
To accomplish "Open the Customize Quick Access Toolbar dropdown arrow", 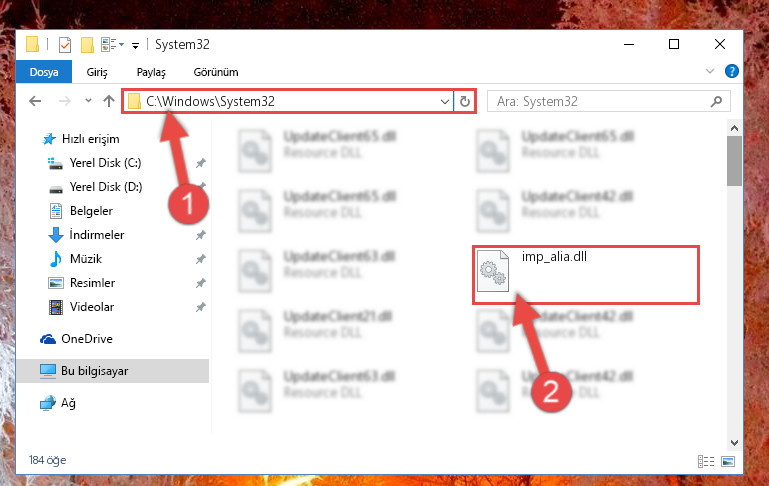I will [135, 46].
